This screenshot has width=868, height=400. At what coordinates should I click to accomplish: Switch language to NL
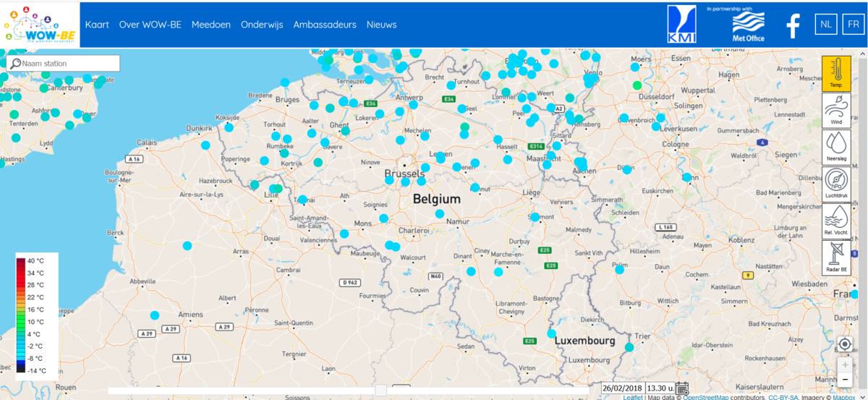(825, 25)
